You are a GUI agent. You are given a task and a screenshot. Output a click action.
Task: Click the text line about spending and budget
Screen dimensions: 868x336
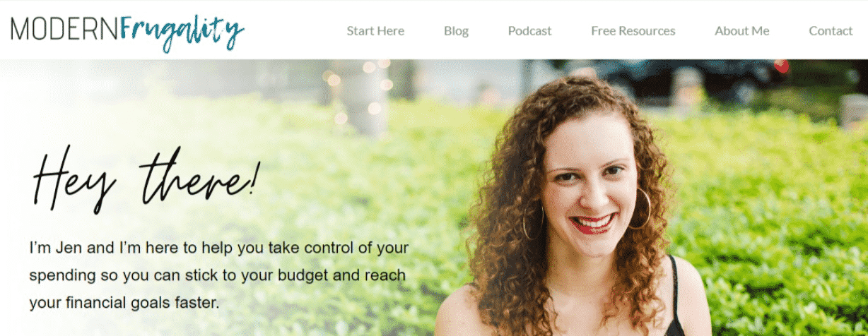[x=217, y=275]
